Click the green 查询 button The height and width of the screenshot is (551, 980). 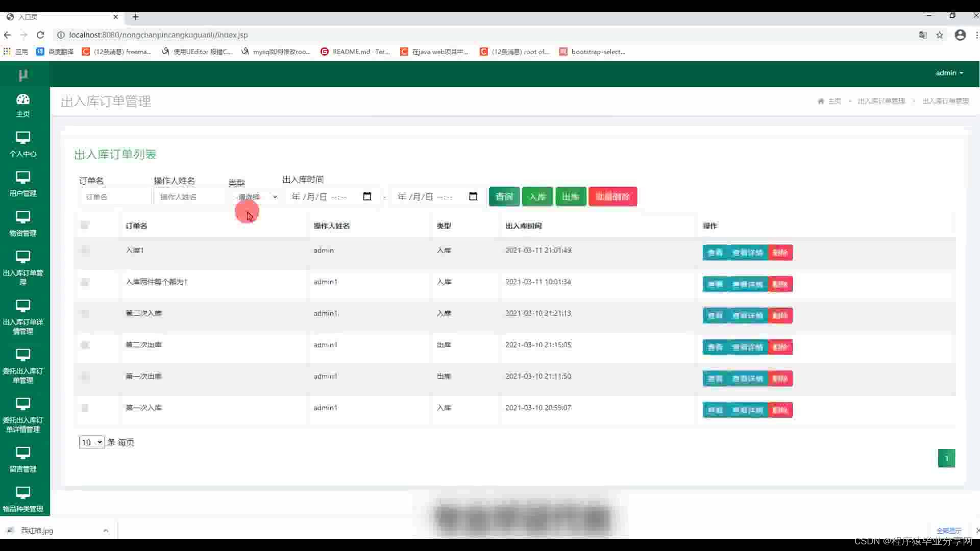504,196
